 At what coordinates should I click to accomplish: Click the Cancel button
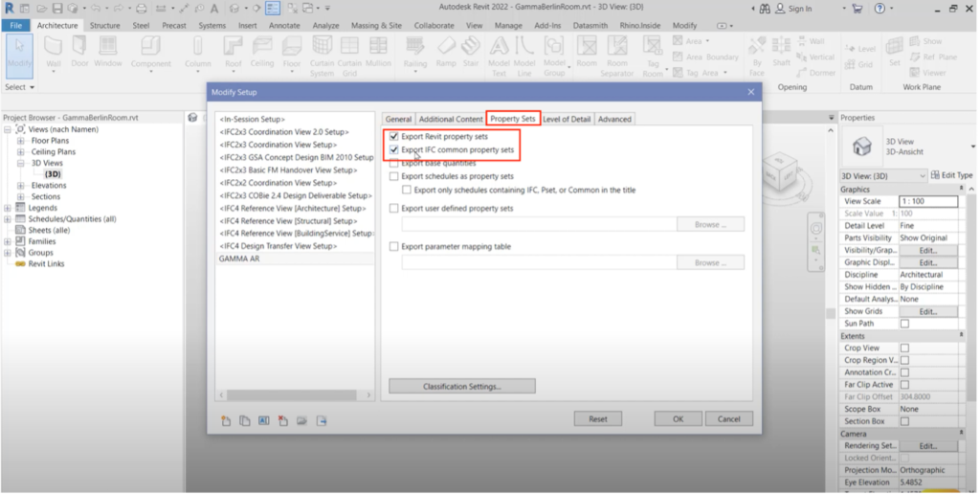[x=728, y=419]
